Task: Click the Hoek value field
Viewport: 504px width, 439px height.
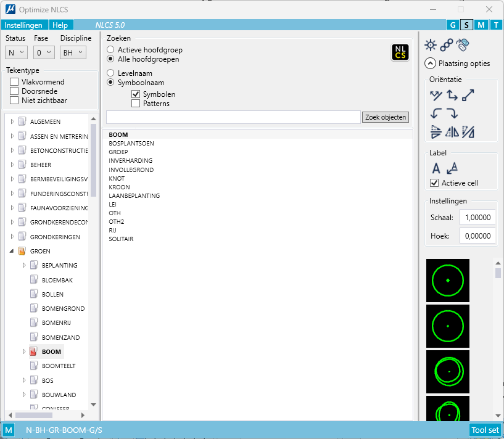Action: [x=477, y=236]
